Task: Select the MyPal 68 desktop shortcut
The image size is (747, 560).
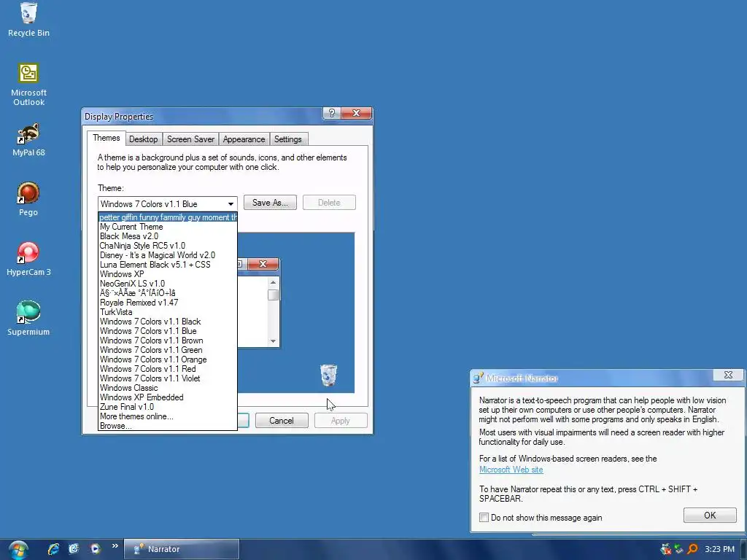Action: (28, 139)
